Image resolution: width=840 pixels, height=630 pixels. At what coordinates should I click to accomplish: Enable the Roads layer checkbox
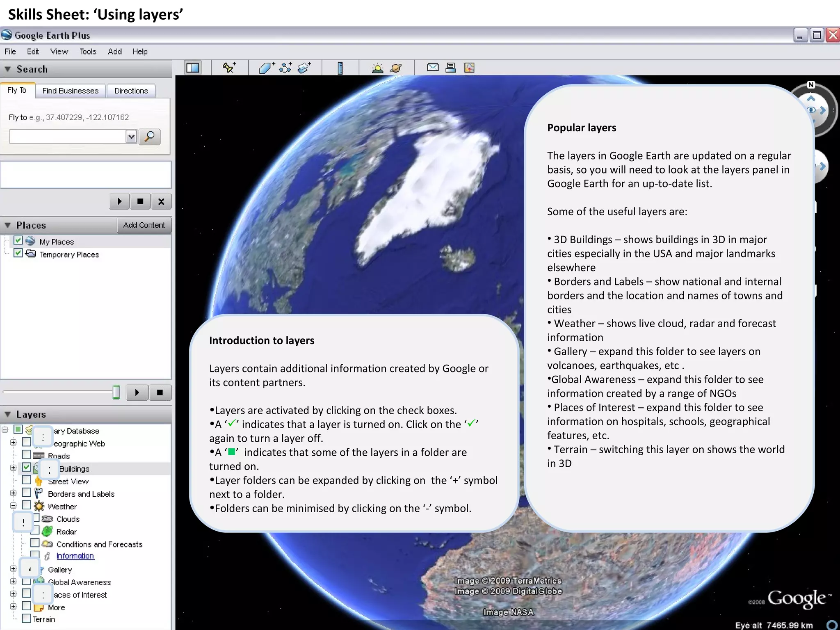click(27, 454)
